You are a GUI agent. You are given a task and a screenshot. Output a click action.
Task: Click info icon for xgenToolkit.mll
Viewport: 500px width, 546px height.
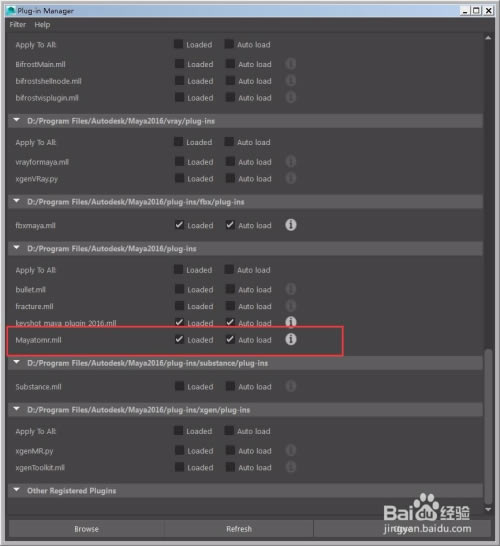pyautogui.click(x=291, y=467)
